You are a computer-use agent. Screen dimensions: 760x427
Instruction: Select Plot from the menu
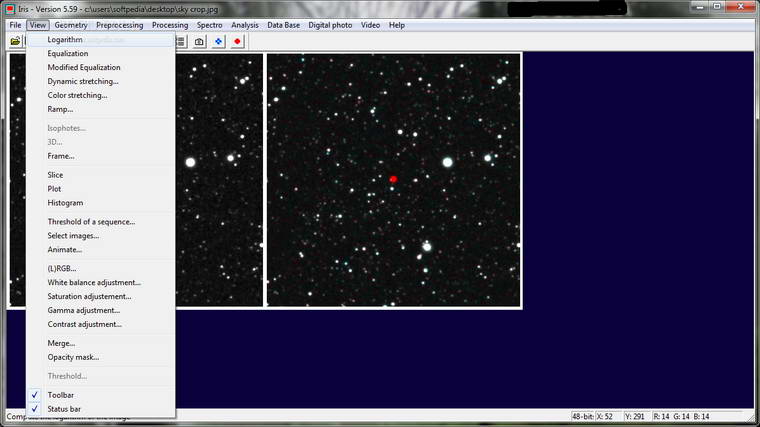point(101,189)
